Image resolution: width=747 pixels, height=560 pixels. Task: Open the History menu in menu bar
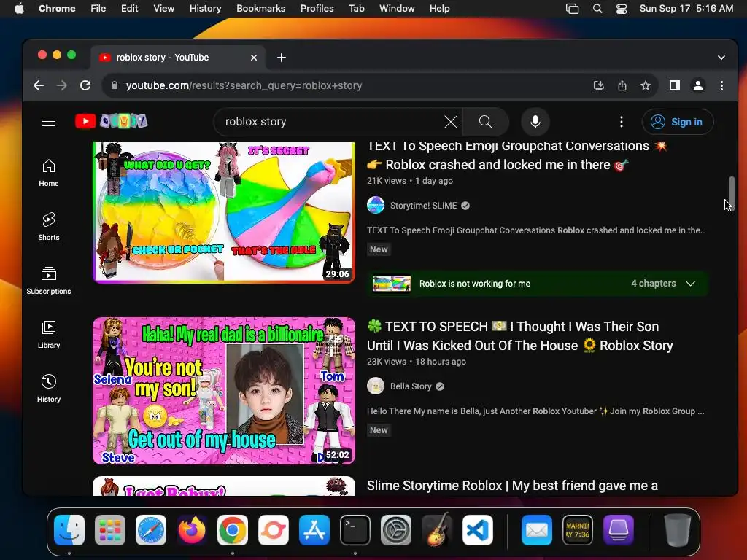pyautogui.click(x=205, y=9)
